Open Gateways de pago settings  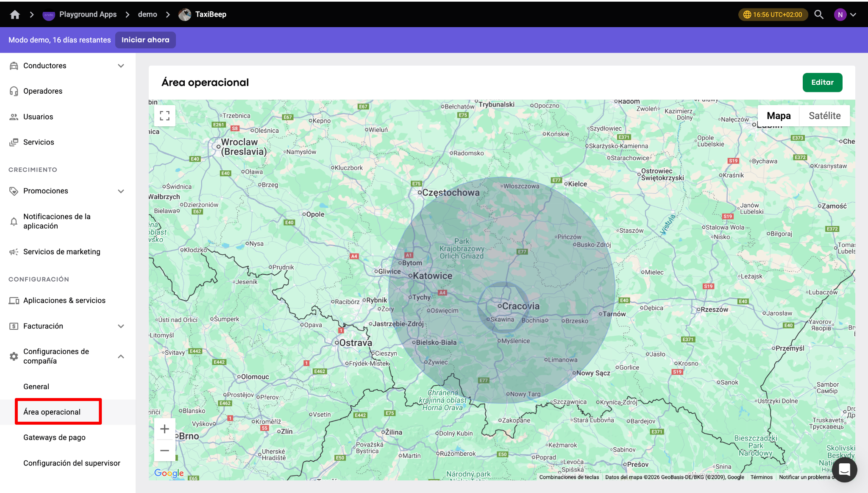pos(54,437)
